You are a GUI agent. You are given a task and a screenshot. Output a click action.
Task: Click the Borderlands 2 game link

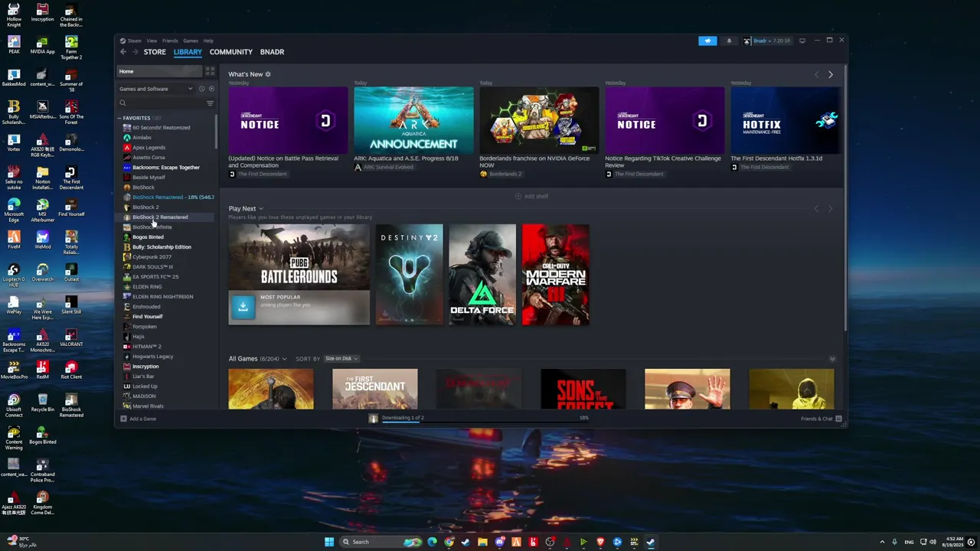[x=505, y=174]
